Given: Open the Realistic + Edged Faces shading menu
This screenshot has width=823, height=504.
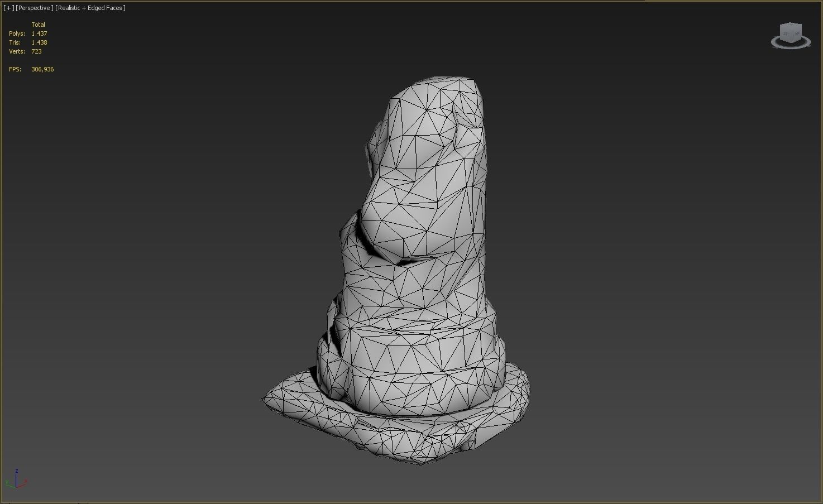Looking at the screenshot, I should [90, 8].
